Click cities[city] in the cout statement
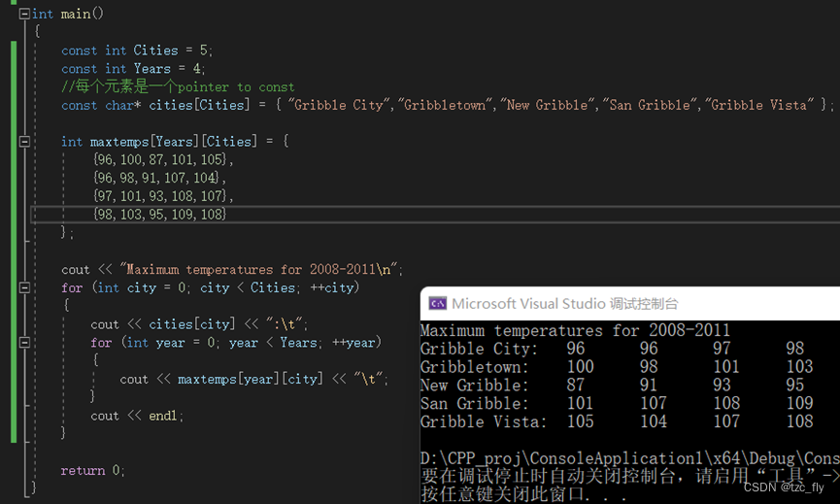 coord(191,324)
